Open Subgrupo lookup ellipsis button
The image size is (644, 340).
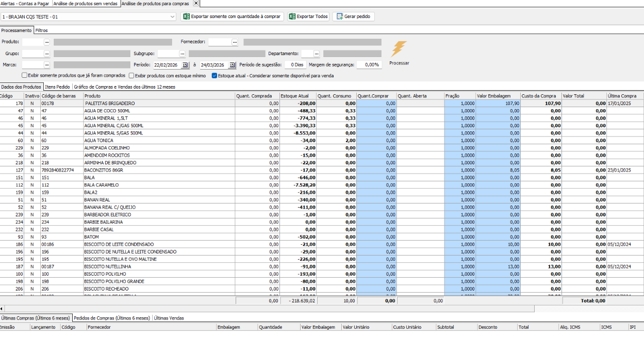pos(182,54)
